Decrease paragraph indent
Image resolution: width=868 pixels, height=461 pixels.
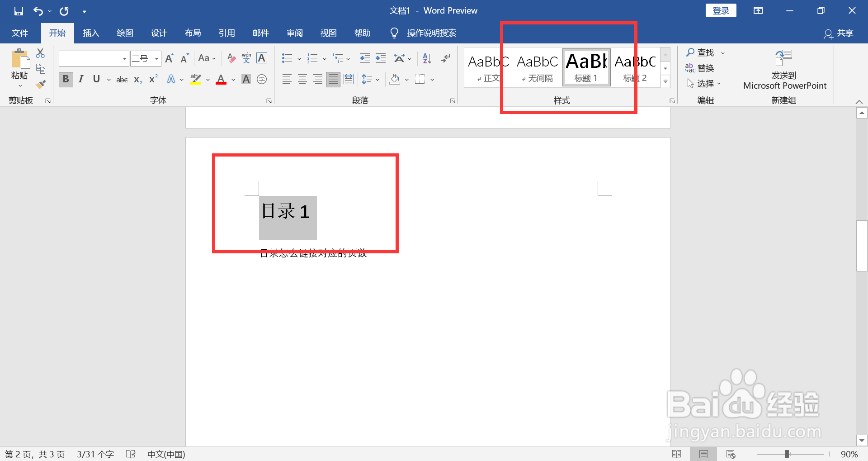click(365, 58)
